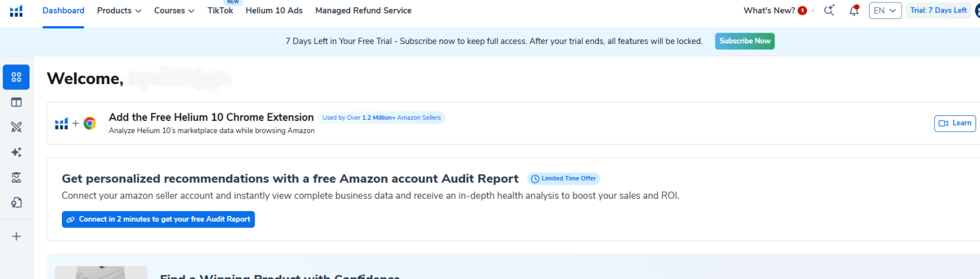Go to the TikTok tab
This screenshot has height=279, width=980.
(220, 10)
